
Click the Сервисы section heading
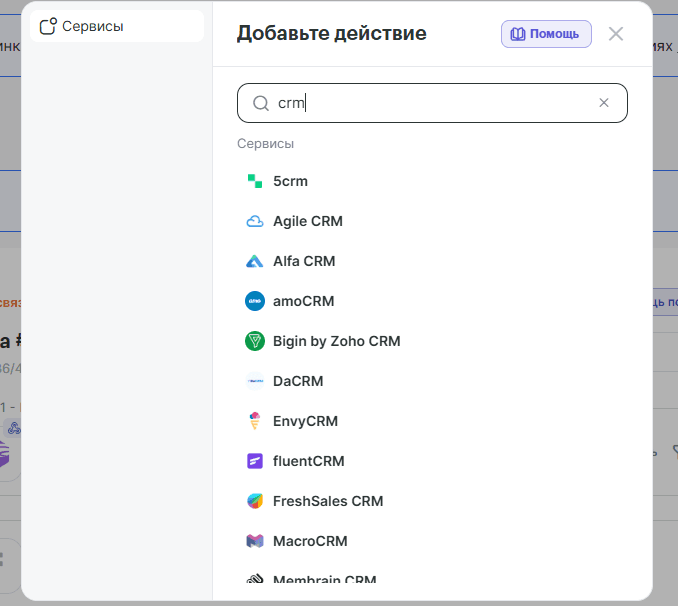(265, 144)
